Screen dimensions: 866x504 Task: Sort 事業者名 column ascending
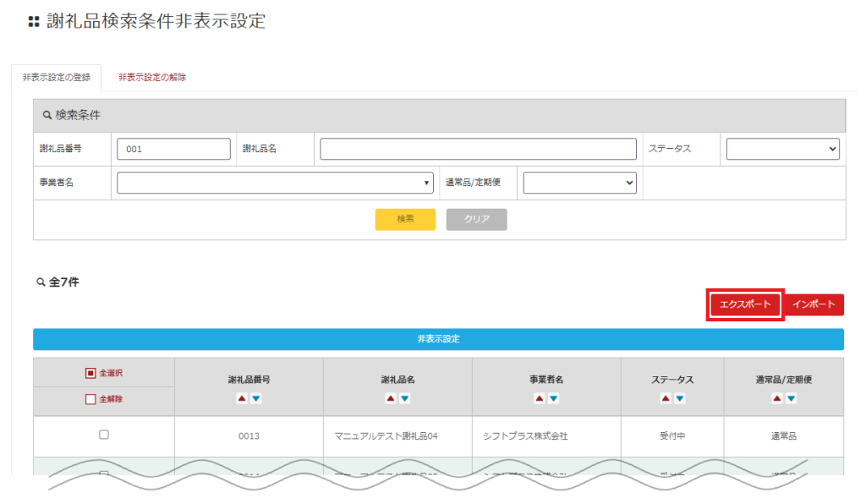tap(539, 398)
